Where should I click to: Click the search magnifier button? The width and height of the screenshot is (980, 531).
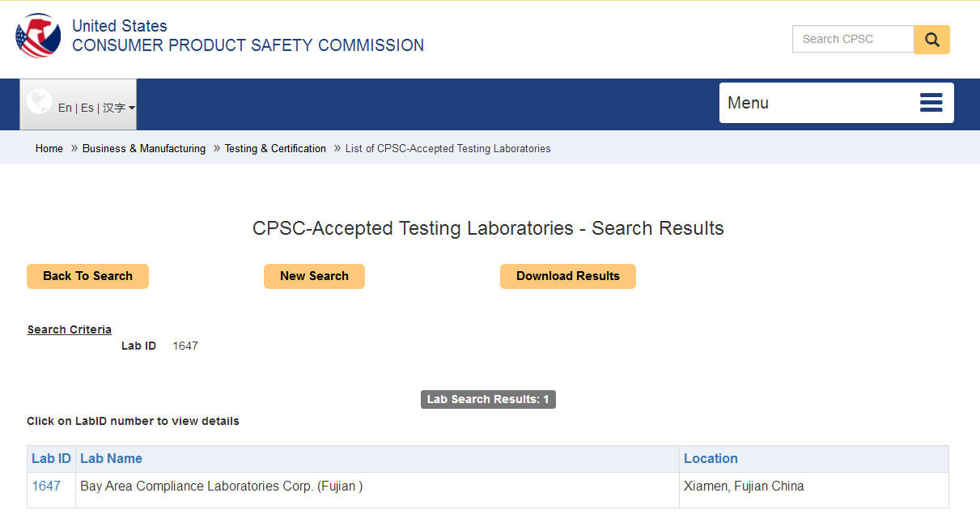pos(931,40)
